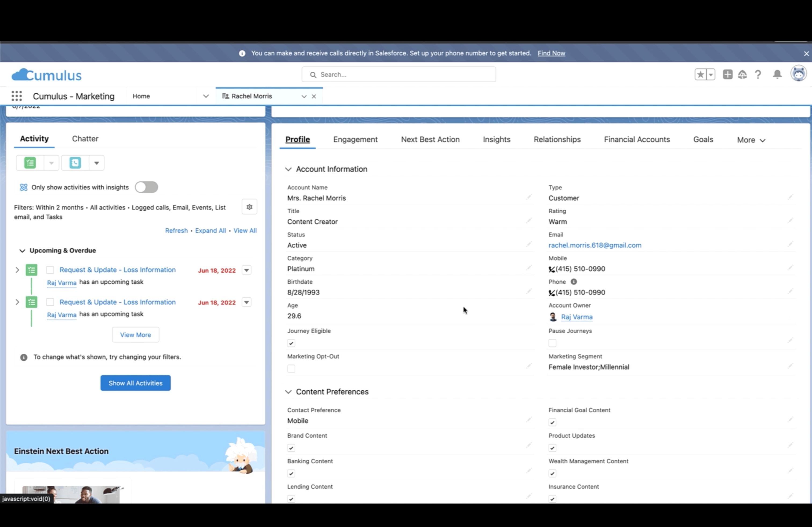
Task: Collapse the Account Information section
Action: pyautogui.click(x=288, y=169)
